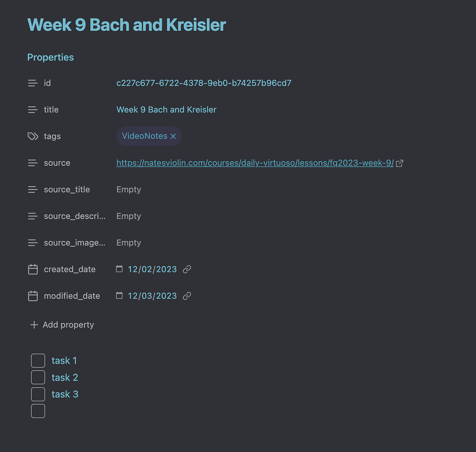476x452 pixels.
Task: Click the tags property icon
Action: pyautogui.click(x=32, y=136)
